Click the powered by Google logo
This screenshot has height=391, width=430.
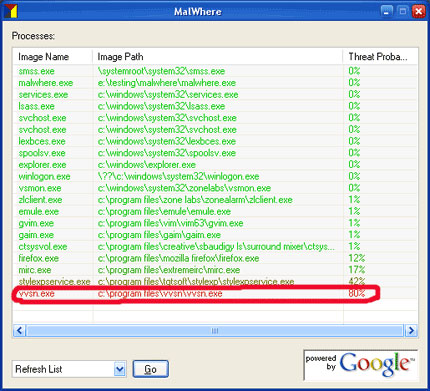pos(361,365)
